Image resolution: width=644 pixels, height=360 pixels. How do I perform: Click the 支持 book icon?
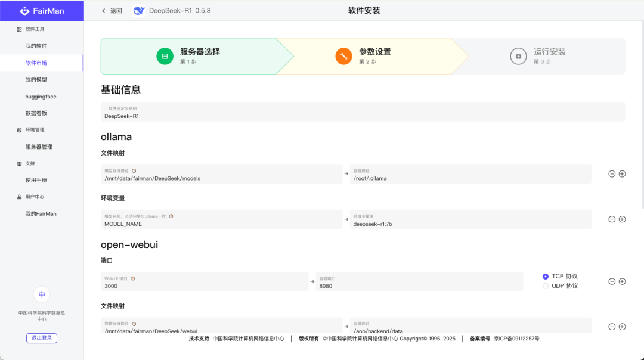coord(19,163)
